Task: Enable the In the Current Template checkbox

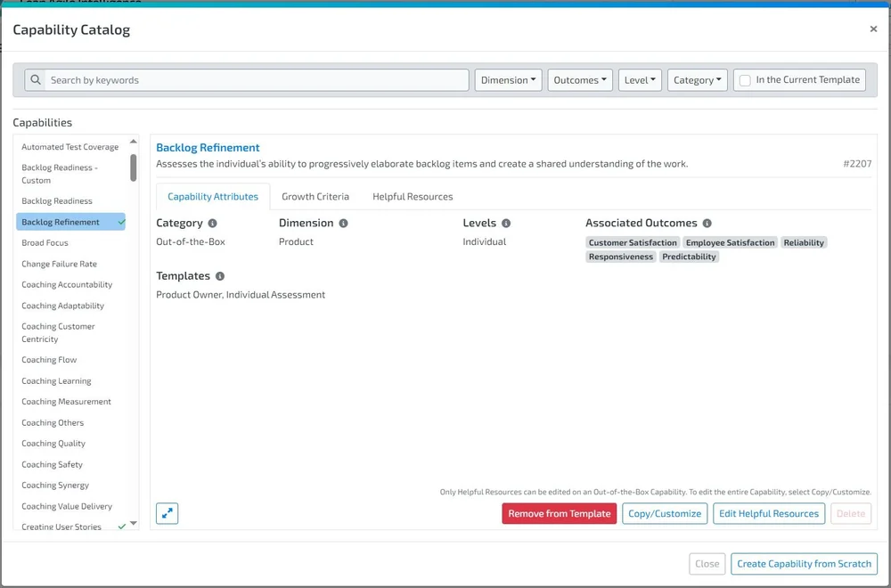Action: click(745, 79)
